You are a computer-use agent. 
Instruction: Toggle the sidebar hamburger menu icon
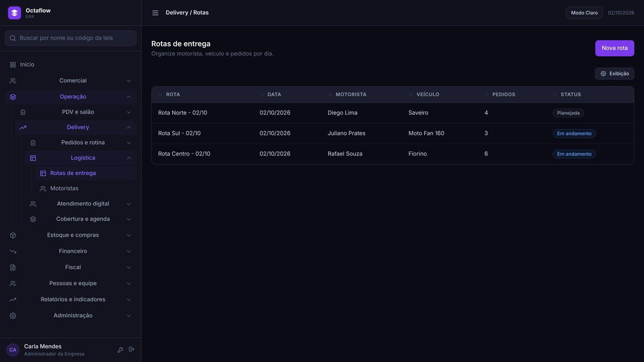[x=155, y=13]
